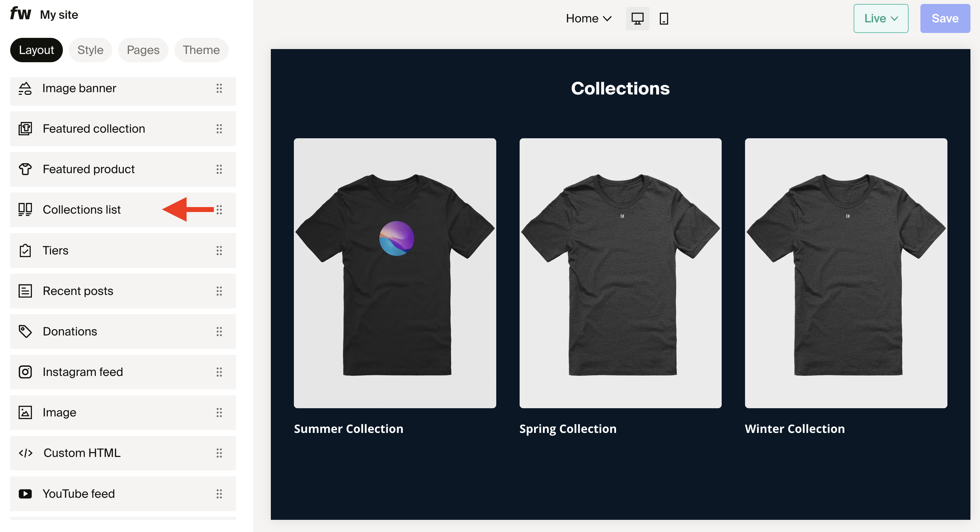980x532 pixels.
Task: Click the Collections list drag handle
Action: (219, 210)
